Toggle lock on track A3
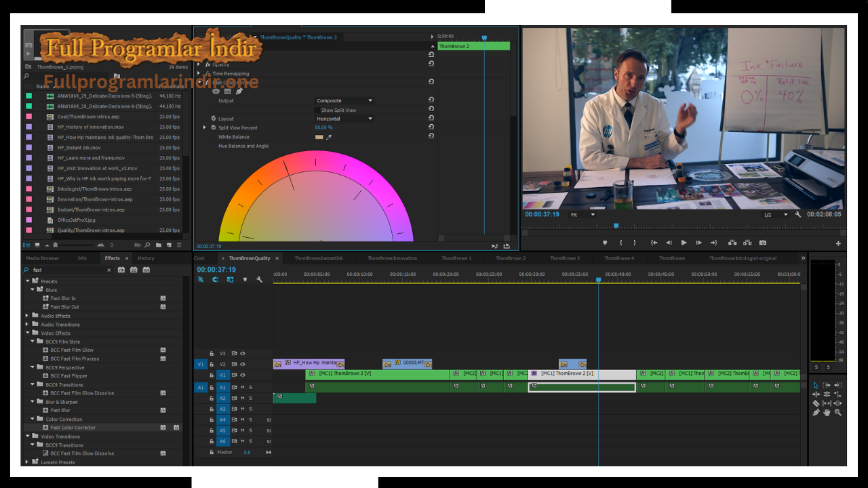868x488 pixels. pyautogui.click(x=212, y=409)
